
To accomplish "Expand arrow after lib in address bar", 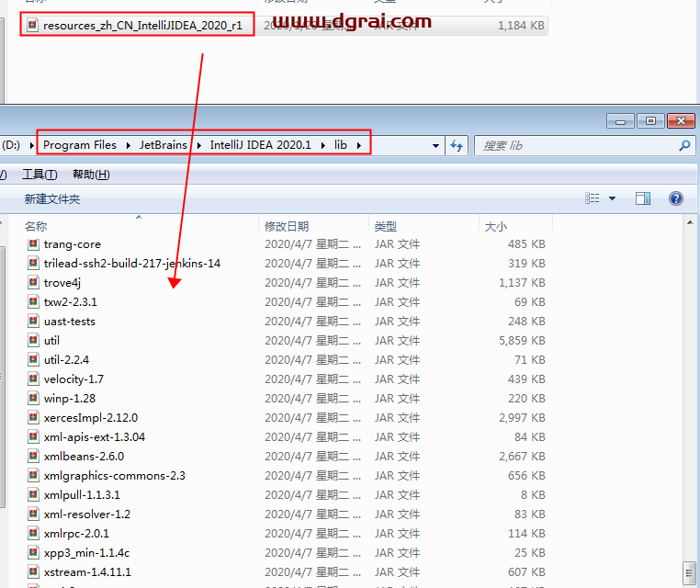I will pos(359,145).
